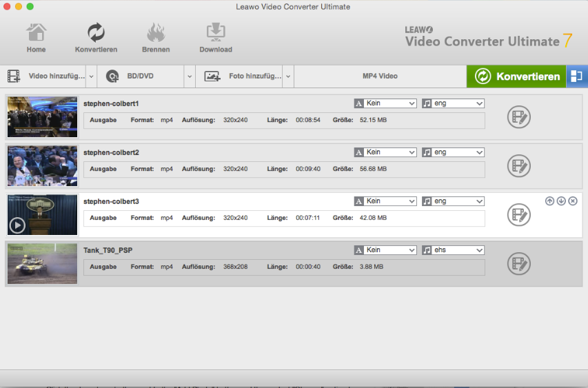Open editor for Tank_T90_PSP video
This screenshot has width=588, height=388.
click(x=518, y=264)
